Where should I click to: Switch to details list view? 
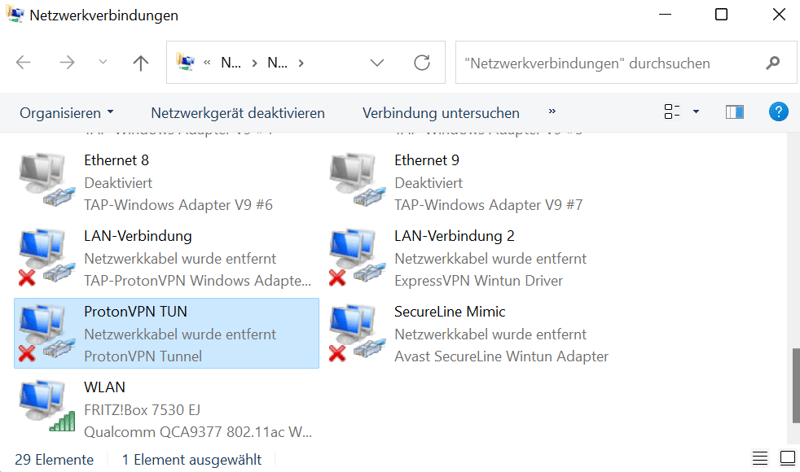761,459
